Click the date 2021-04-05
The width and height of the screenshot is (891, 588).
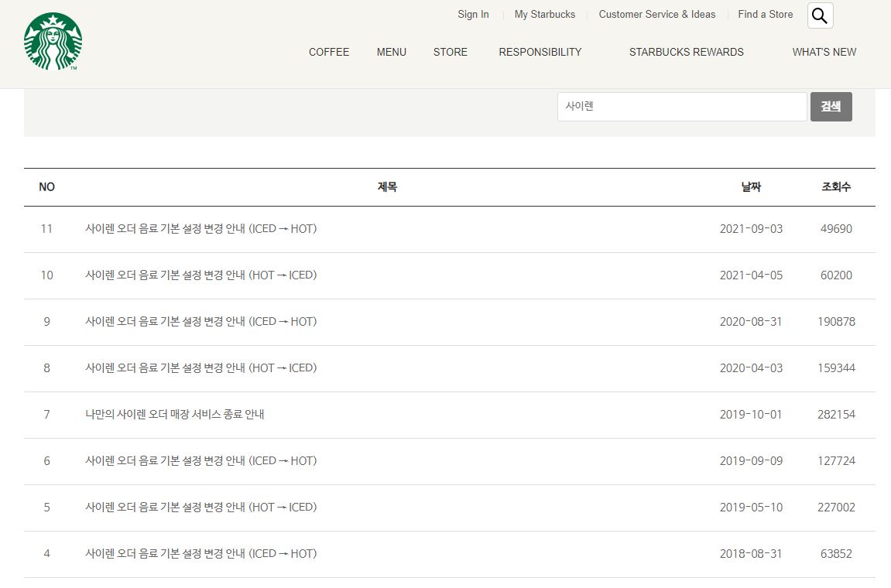pos(751,275)
